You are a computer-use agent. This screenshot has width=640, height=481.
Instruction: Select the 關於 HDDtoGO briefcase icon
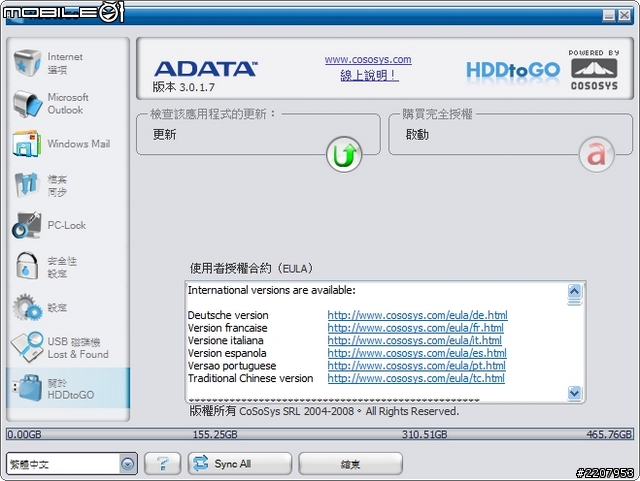click(x=27, y=387)
